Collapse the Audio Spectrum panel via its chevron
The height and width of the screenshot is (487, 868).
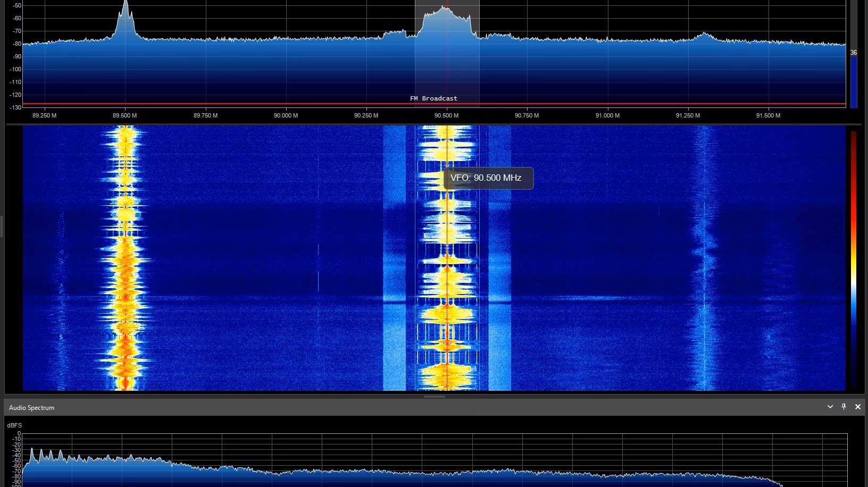pos(830,407)
